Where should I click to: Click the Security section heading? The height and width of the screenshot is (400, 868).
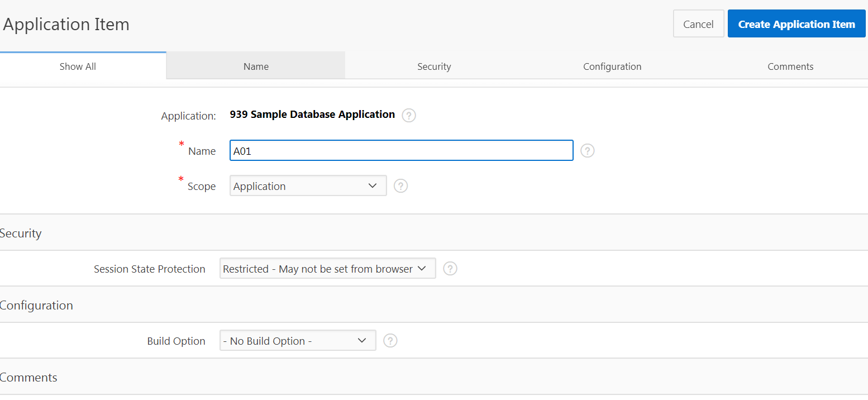click(x=21, y=233)
